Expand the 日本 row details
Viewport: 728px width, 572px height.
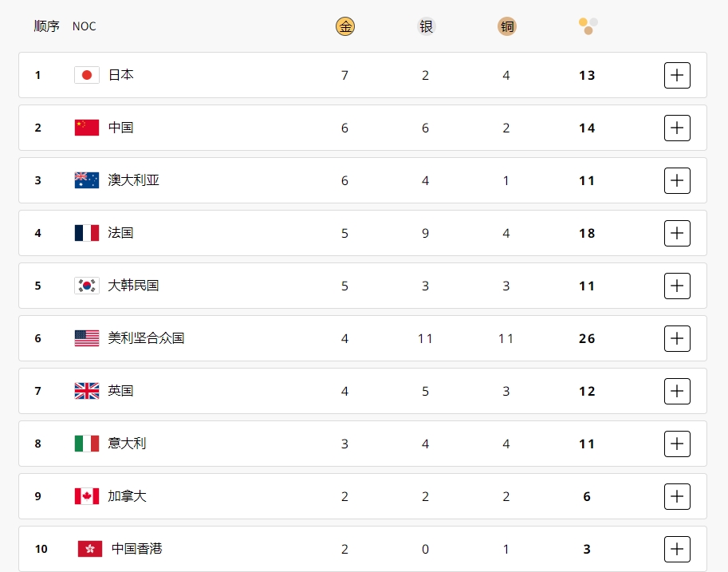tap(677, 75)
